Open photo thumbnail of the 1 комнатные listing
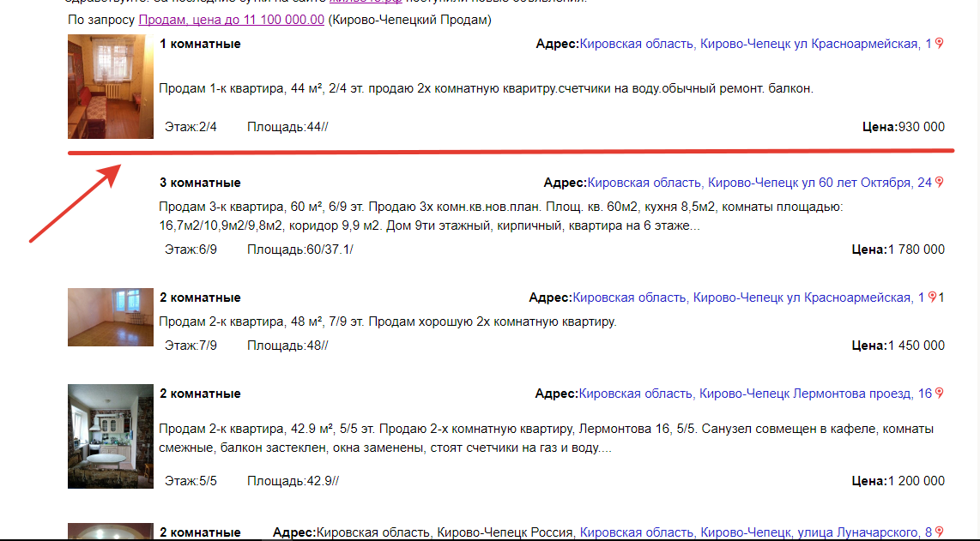Image resolution: width=980 pixels, height=541 pixels. (111, 87)
